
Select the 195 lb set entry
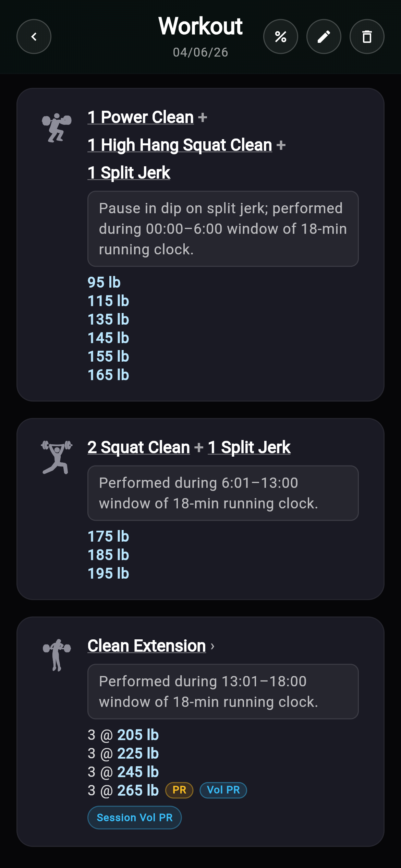(x=108, y=574)
